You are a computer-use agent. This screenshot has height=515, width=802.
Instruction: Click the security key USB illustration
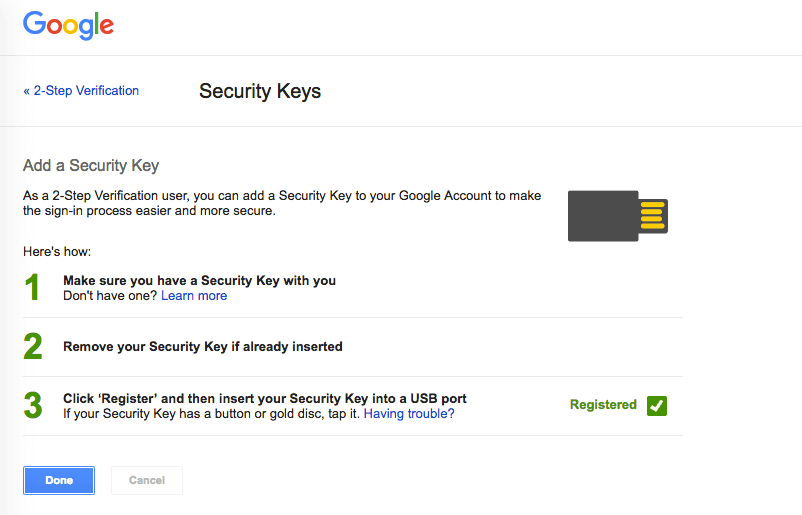tap(617, 215)
